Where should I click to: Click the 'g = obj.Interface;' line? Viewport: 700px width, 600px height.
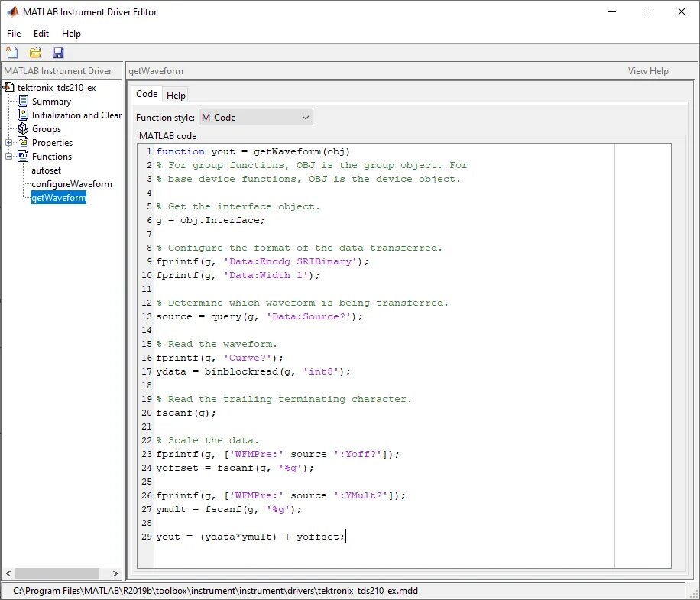pos(210,220)
